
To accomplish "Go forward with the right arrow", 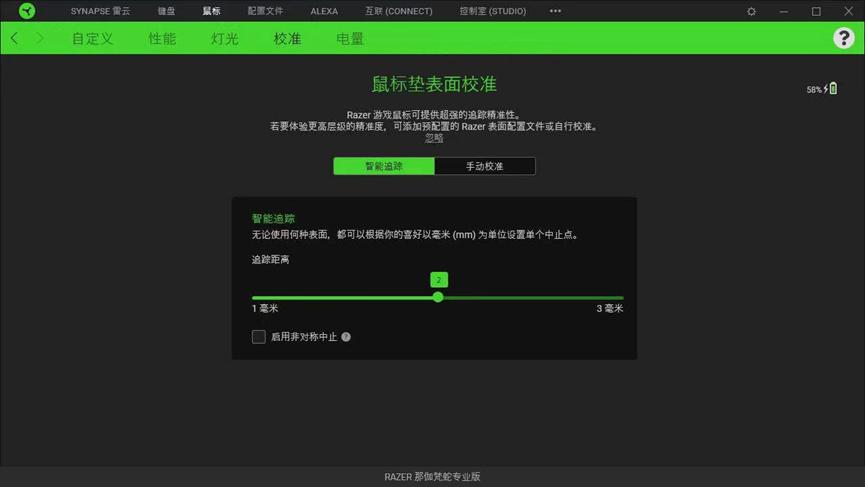I will (40, 38).
